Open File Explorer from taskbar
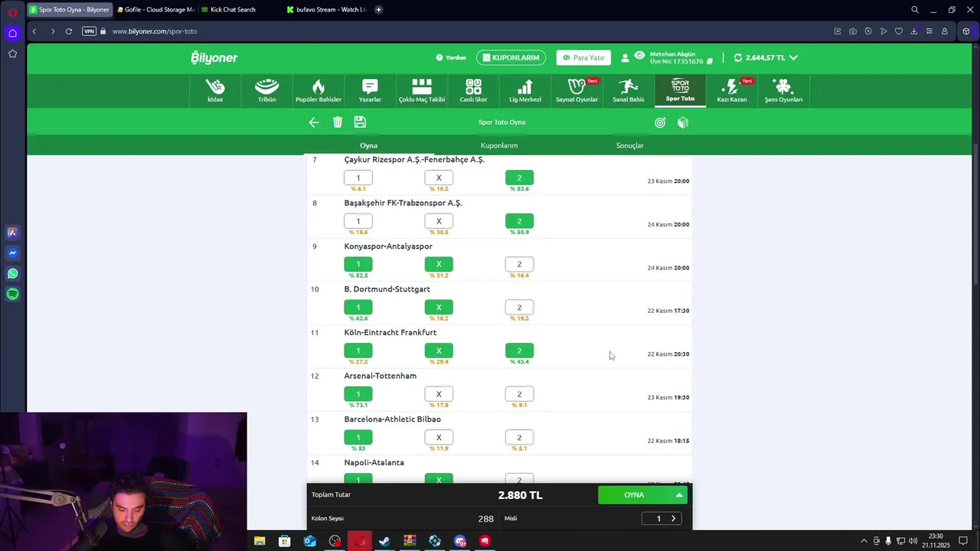 (260, 541)
